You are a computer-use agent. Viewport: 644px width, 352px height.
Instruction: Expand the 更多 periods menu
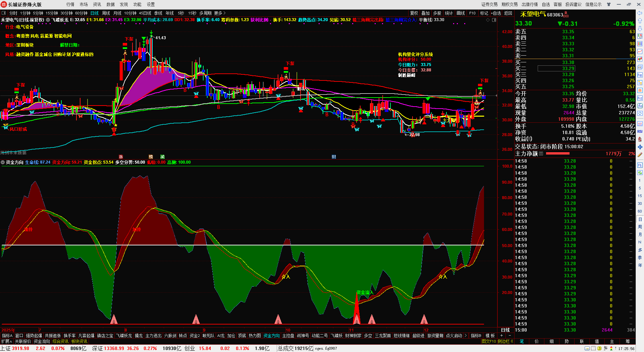tap(220, 13)
